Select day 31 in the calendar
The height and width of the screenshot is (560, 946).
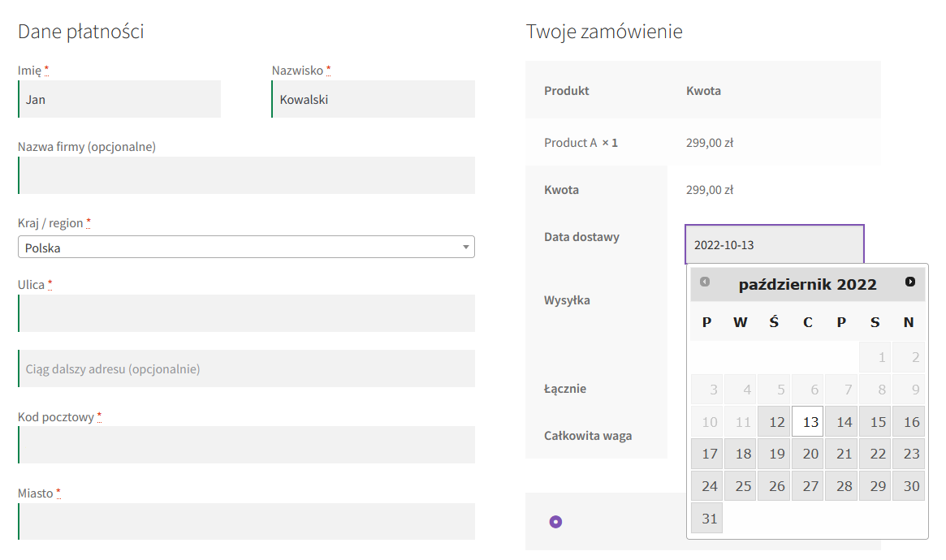coord(710,519)
